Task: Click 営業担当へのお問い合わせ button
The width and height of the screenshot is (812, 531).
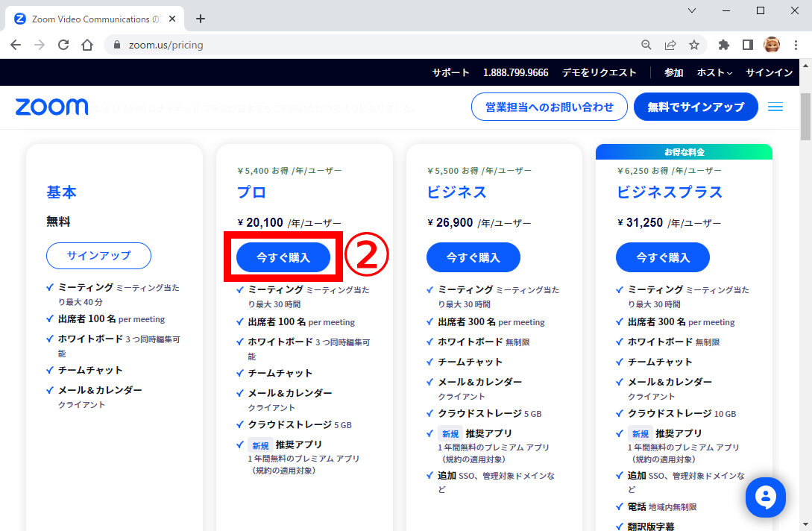Action: (x=550, y=107)
